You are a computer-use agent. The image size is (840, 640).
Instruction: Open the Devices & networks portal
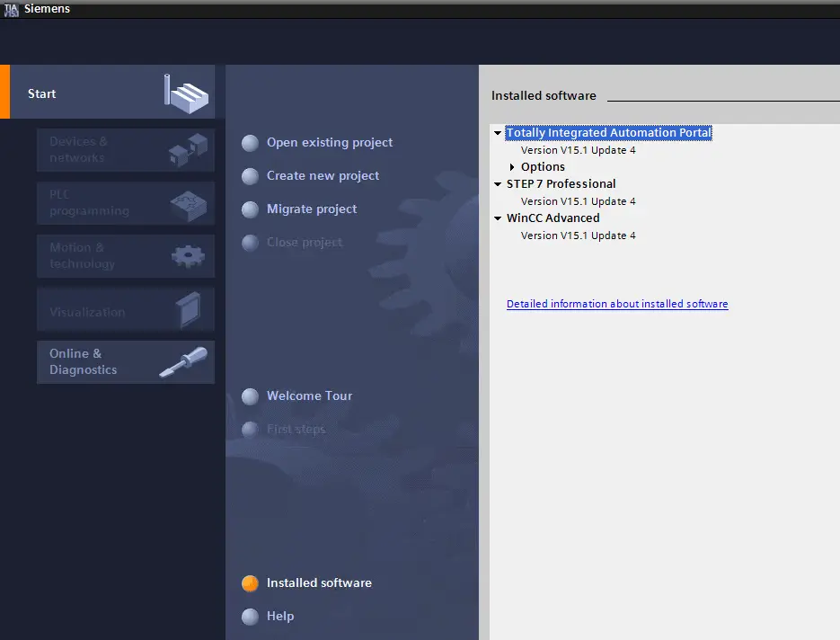(126, 150)
